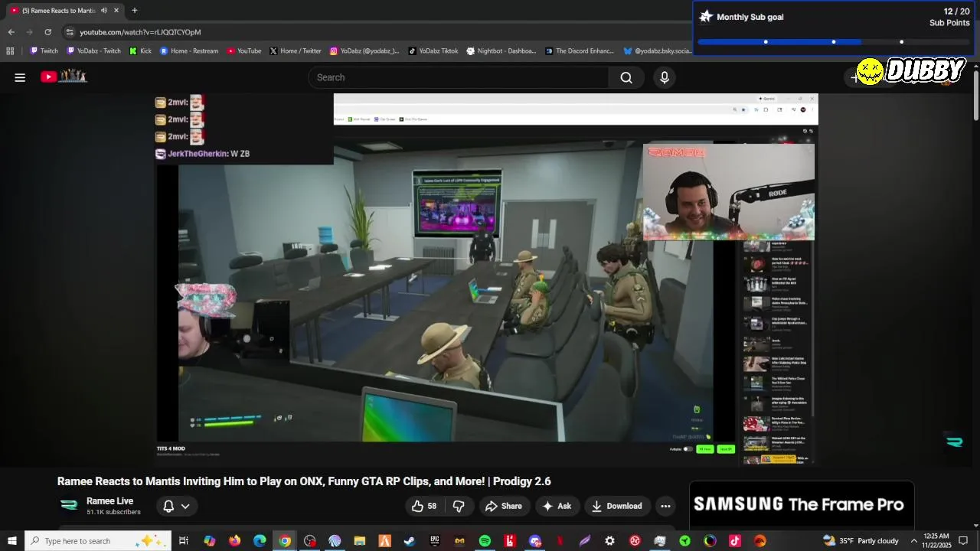Open Spotify from the taskbar
The width and height of the screenshot is (980, 551).
(x=485, y=541)
